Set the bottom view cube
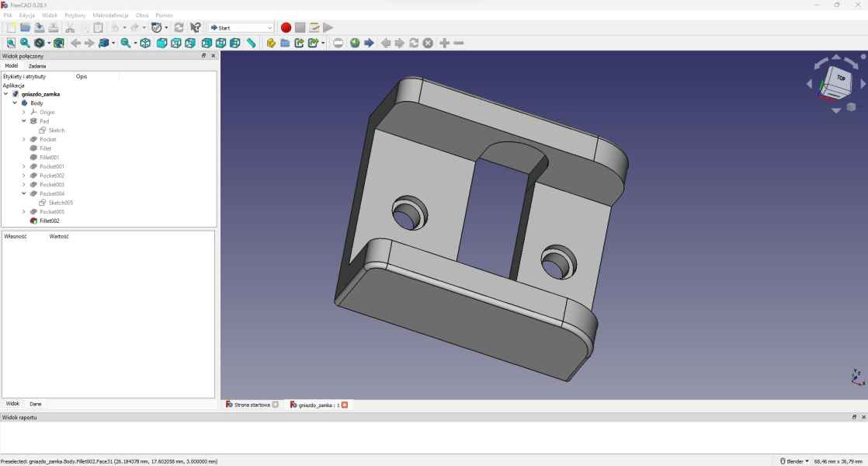 point(220,43)
